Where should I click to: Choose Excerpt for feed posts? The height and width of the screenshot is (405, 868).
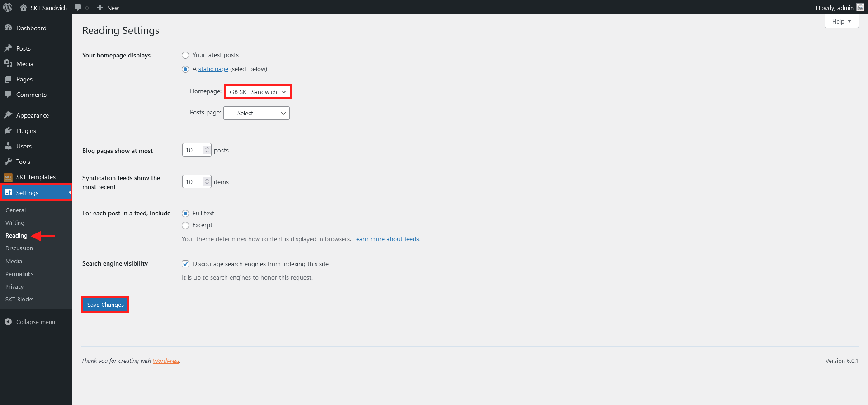click(x=185, y=225)
